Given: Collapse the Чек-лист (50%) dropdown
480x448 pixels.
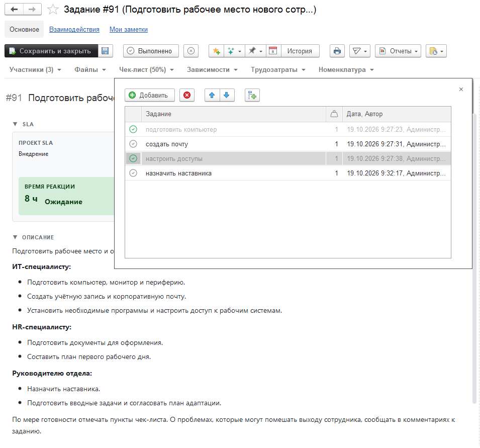Looking at the screenshot, I should click(x=146, y=70).
